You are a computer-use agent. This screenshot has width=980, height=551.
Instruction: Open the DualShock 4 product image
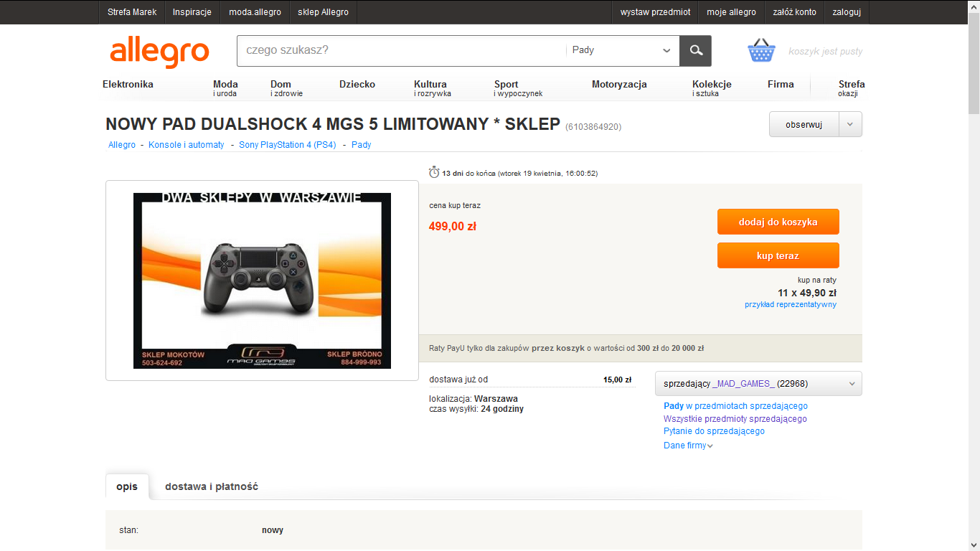click(262, 281)
